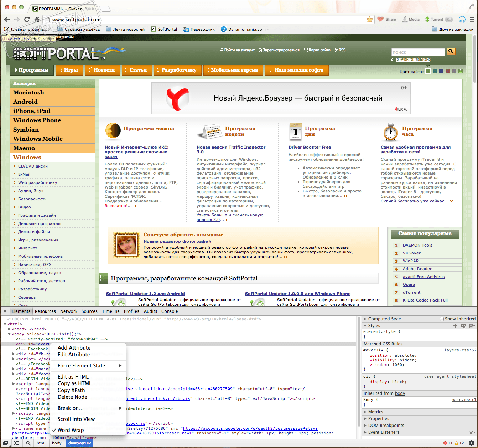Screen dimensions: 478x448
Task: Open the Media extension button
Action: click(x=411, y=19)
